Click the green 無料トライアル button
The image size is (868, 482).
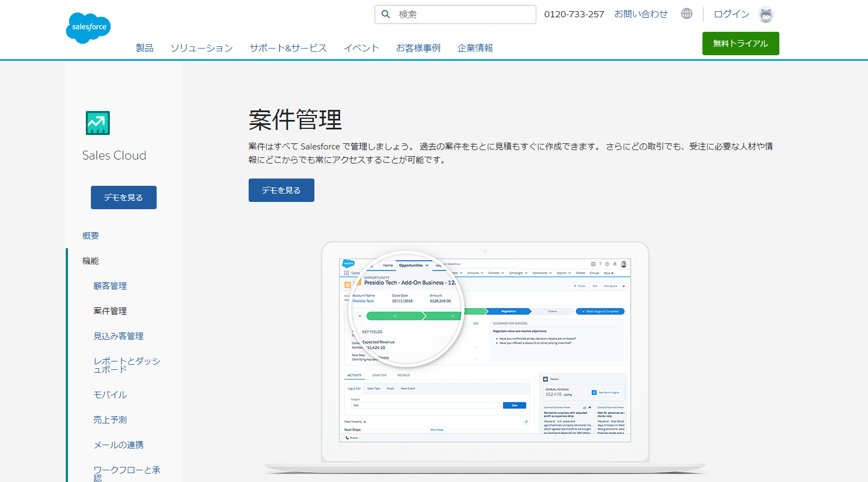(740, 44)
